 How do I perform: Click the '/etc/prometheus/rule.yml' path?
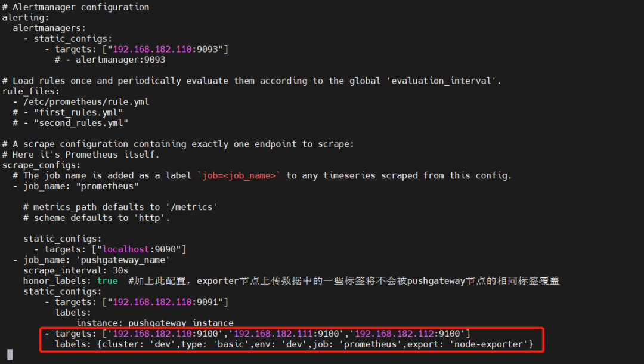(x=86, y=102)
